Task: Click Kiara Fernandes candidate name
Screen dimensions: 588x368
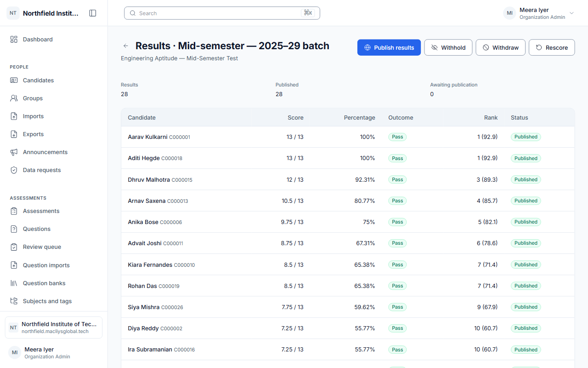Action: pyautogui.click(x=150, y=265)
